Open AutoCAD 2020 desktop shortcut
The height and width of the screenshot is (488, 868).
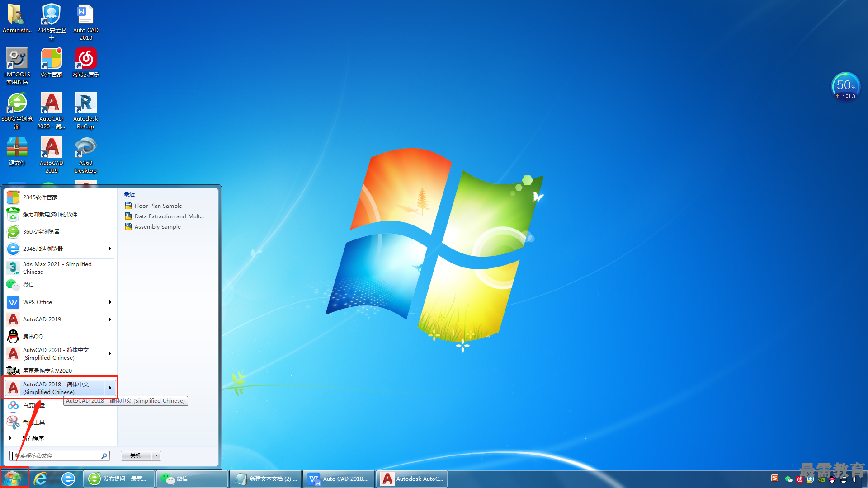(51, 110)
